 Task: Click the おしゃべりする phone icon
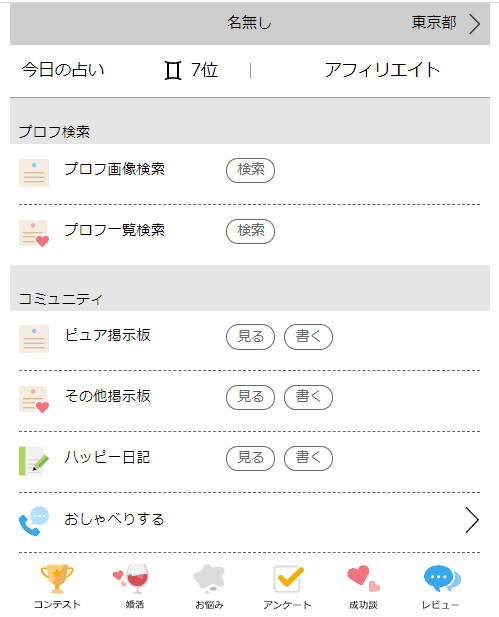coord(34,521)
